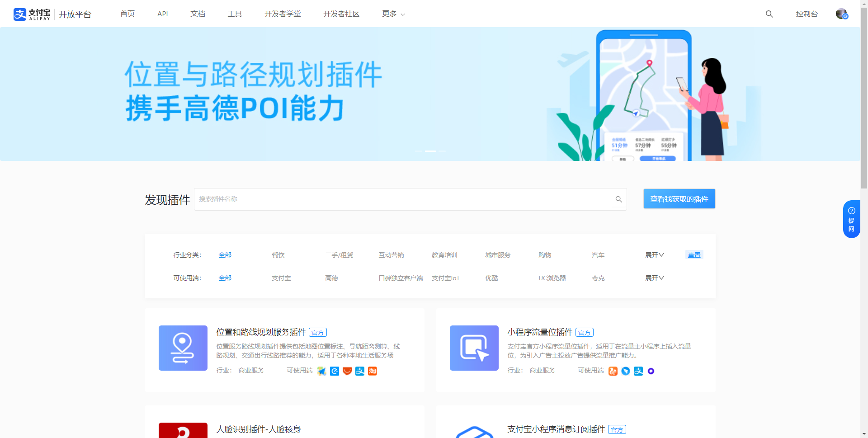The image size is (868, 438).
Task: Click the 支付宝小程序消息订阅插件 blue icon
Action: [x=474, y=432]
